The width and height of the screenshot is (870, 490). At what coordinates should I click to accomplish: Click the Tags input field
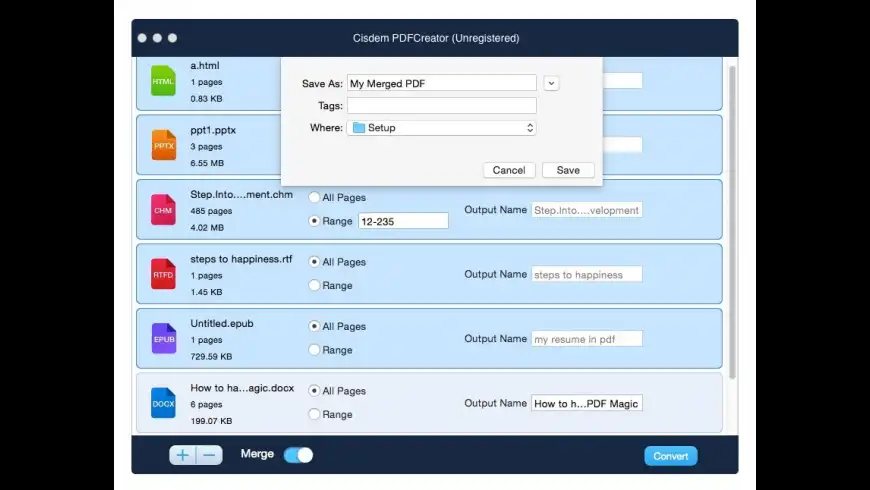(x=442, y=105)
